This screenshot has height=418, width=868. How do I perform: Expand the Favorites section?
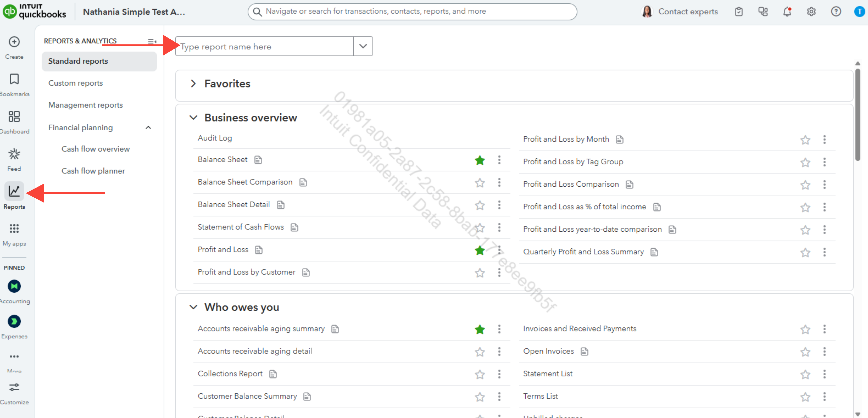pyautogui.click(x=193, y=83)
